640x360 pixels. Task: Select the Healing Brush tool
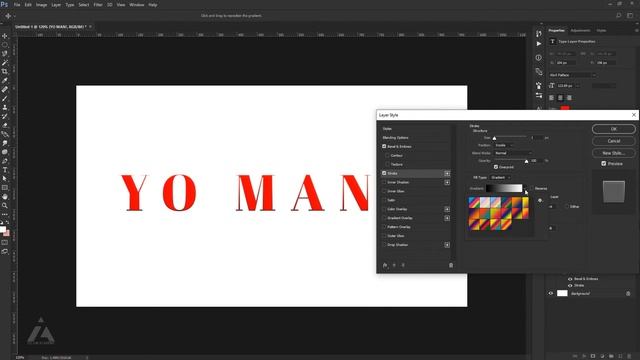click(x=4, y=90)
